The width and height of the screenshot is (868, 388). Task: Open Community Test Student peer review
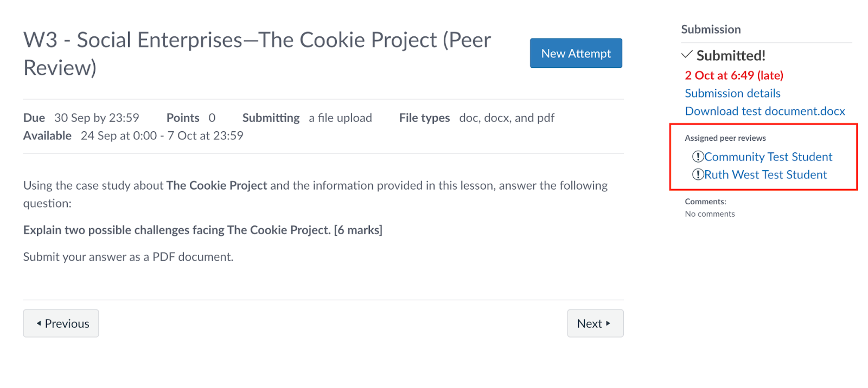tap(768, 157)
